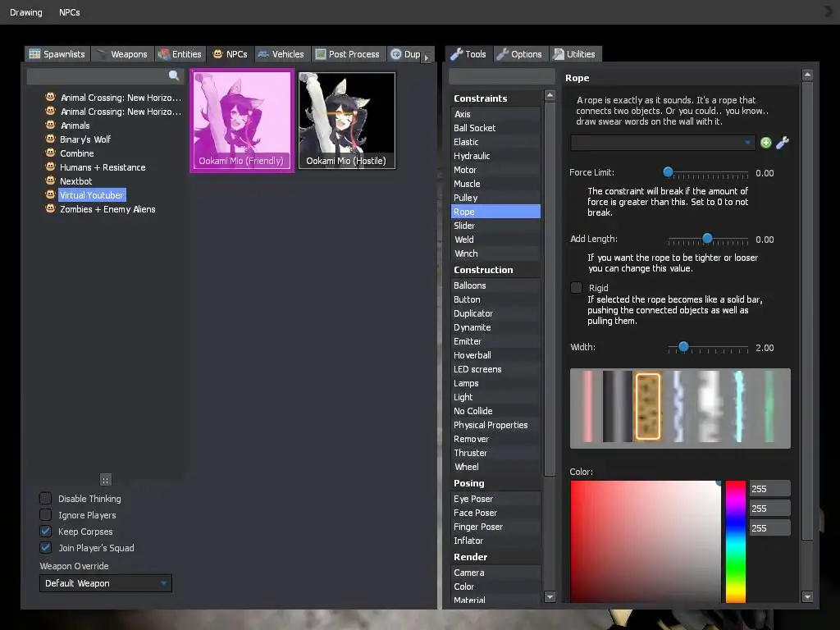Viewport: 840px width, 630px height.
Task: Switch to the Entities tab
Action: [180, 54]
